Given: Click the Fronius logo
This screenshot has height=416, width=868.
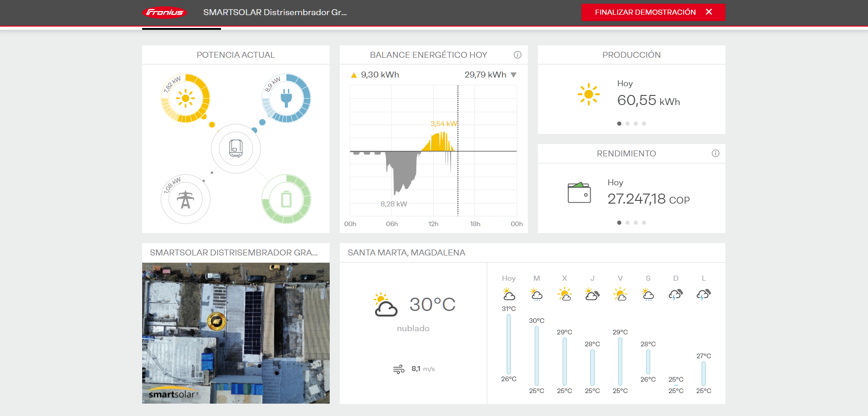Looking at the screenshot, I should point(165,12).
